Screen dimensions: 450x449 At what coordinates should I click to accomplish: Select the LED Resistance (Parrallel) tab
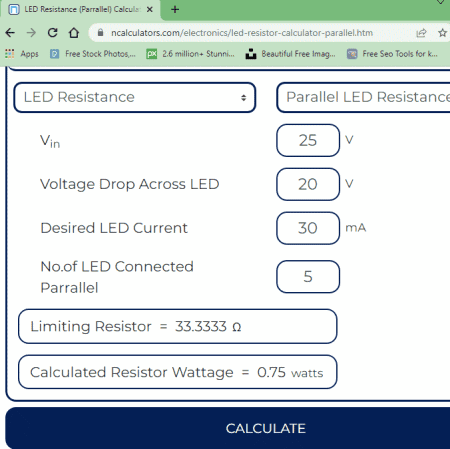click(80, 10)
